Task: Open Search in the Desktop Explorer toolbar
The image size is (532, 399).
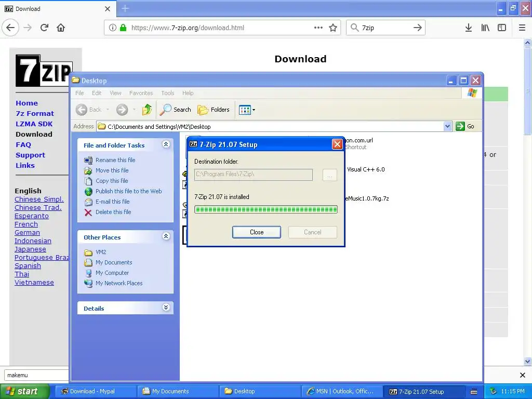Action: 176,109
